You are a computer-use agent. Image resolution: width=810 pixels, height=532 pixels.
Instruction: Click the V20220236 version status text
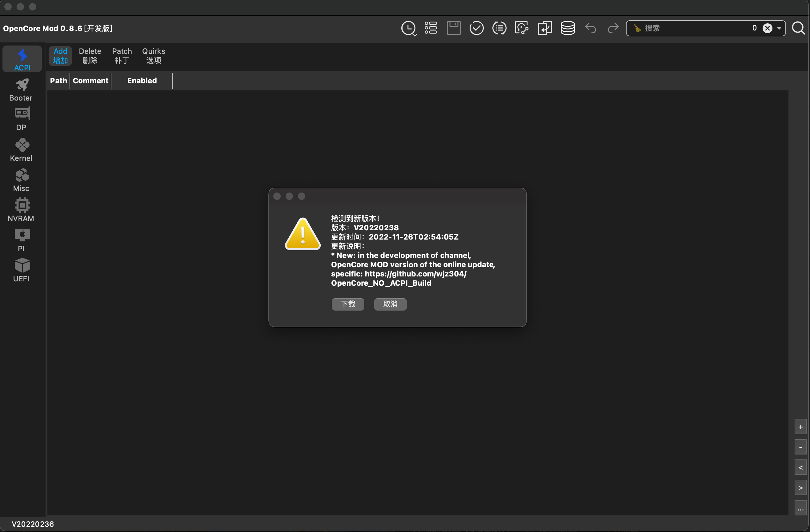pos(33,524)
